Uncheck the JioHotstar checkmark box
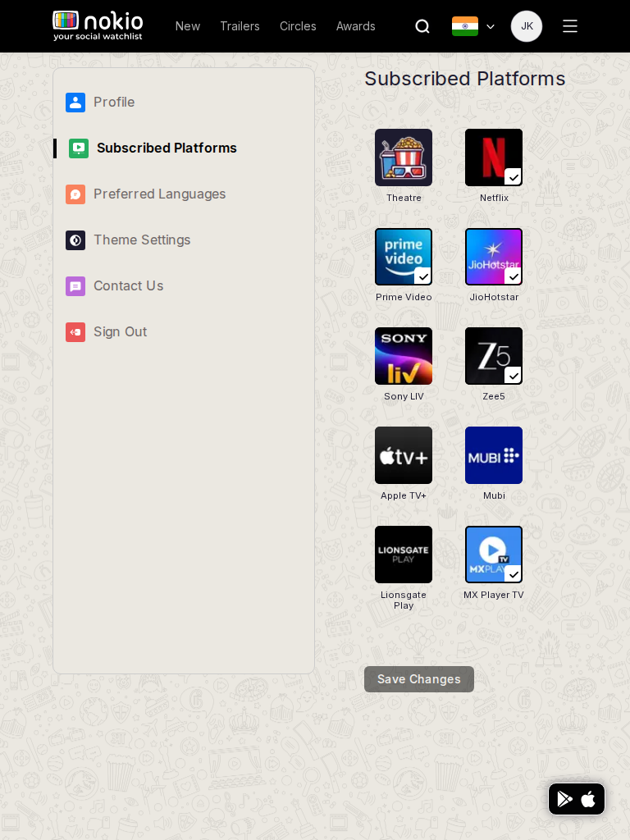Viewport: 630px width, 840px height. (x=513, y=276)
